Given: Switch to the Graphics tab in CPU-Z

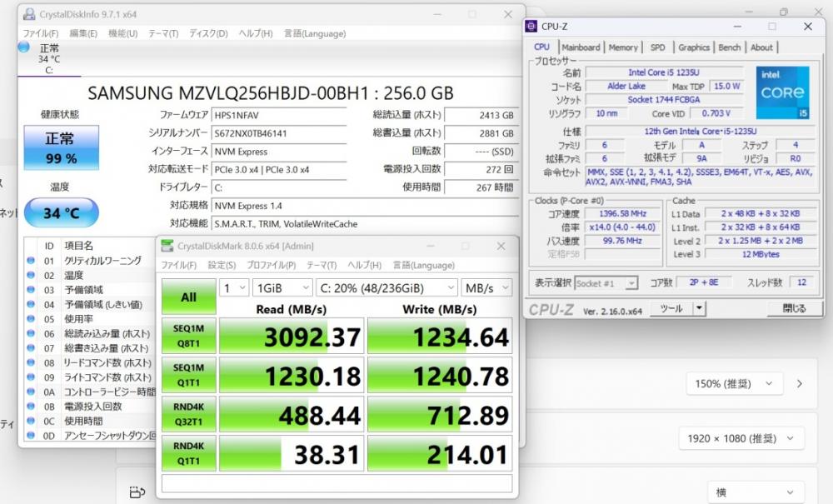Looking at the screenshot, I should 693,47.
